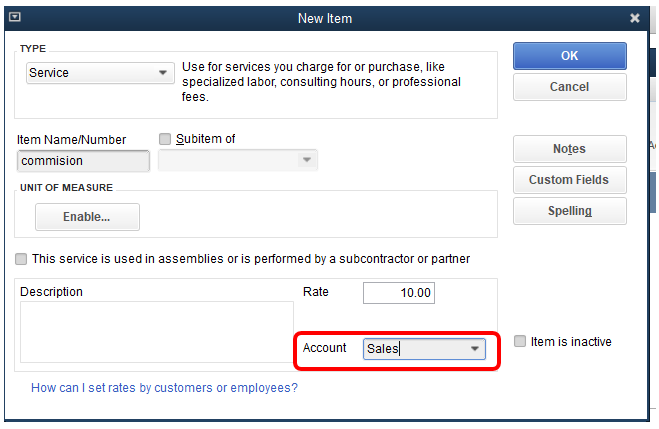Focus the Item Name/Number field
The image size is (659, 429).
click(83, 161)
